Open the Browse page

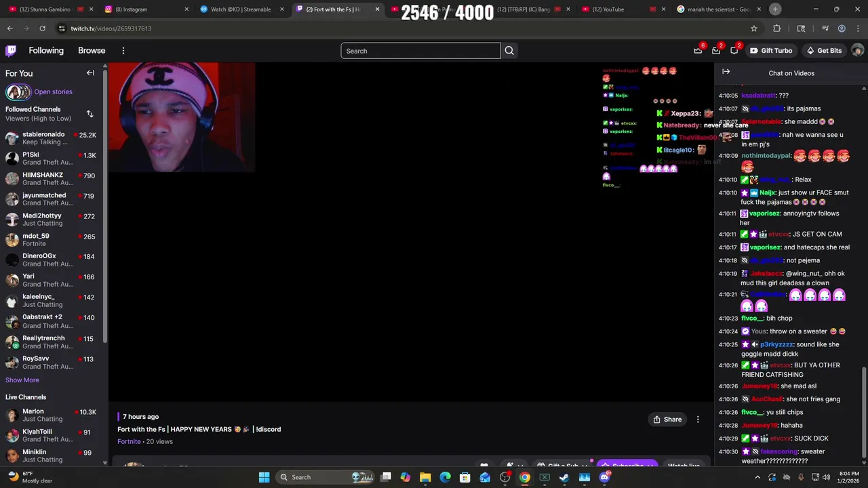pos(92,51)
